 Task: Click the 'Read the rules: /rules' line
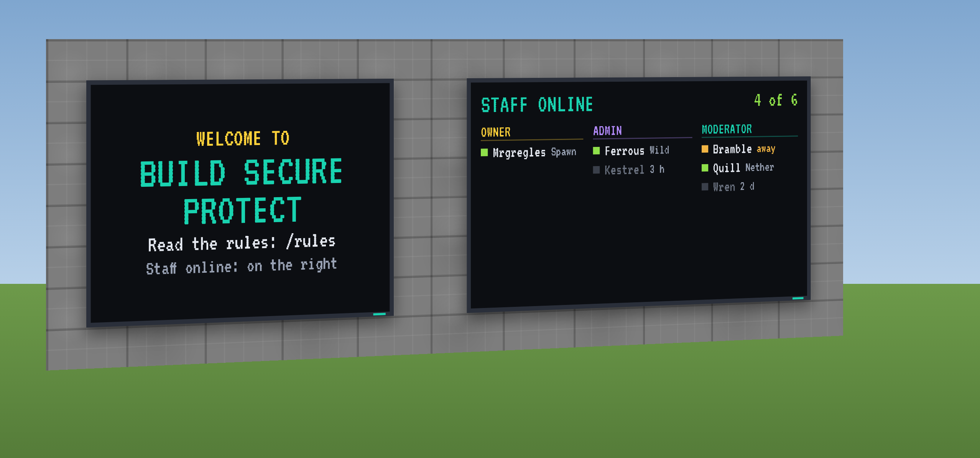[242, 243]
